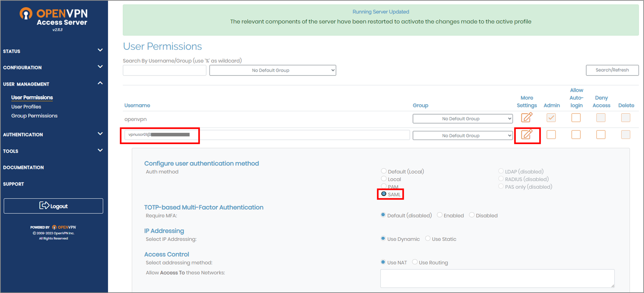Choose Enabled for Require MFA
This screenshot has height=293, width=644.
440,215
